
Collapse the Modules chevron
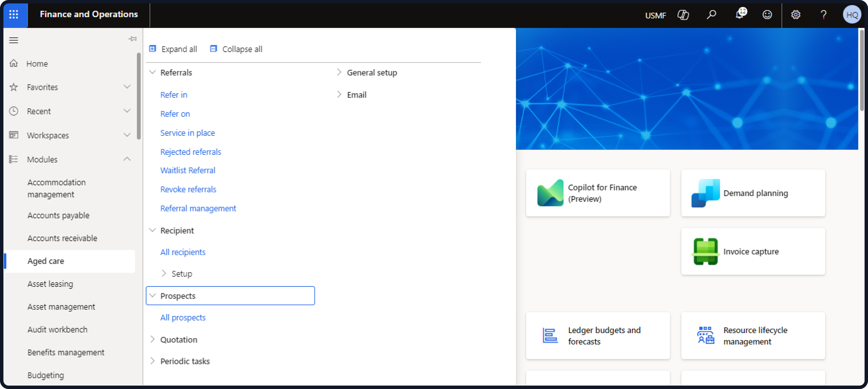(127, 159)
